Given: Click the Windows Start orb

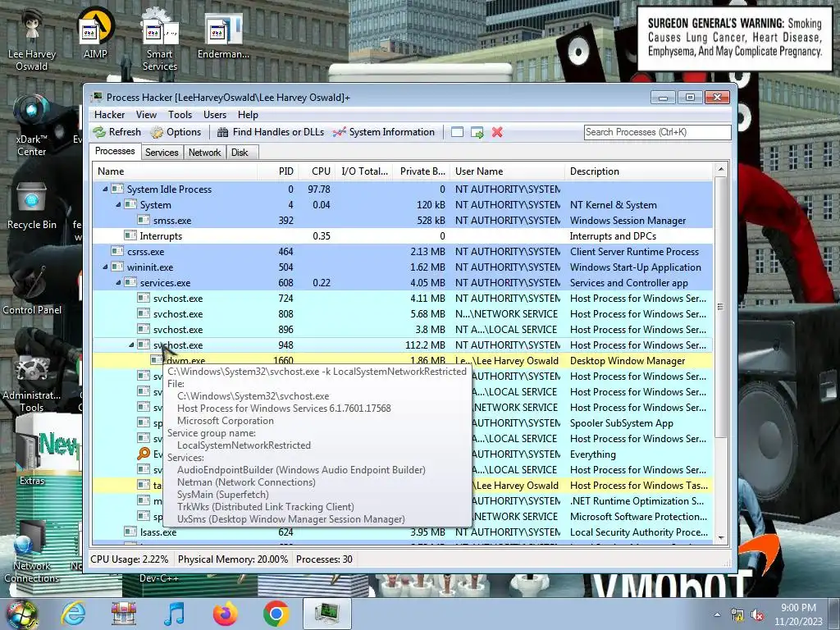Looking at the screenshot, I should click(x=21, y=614).
